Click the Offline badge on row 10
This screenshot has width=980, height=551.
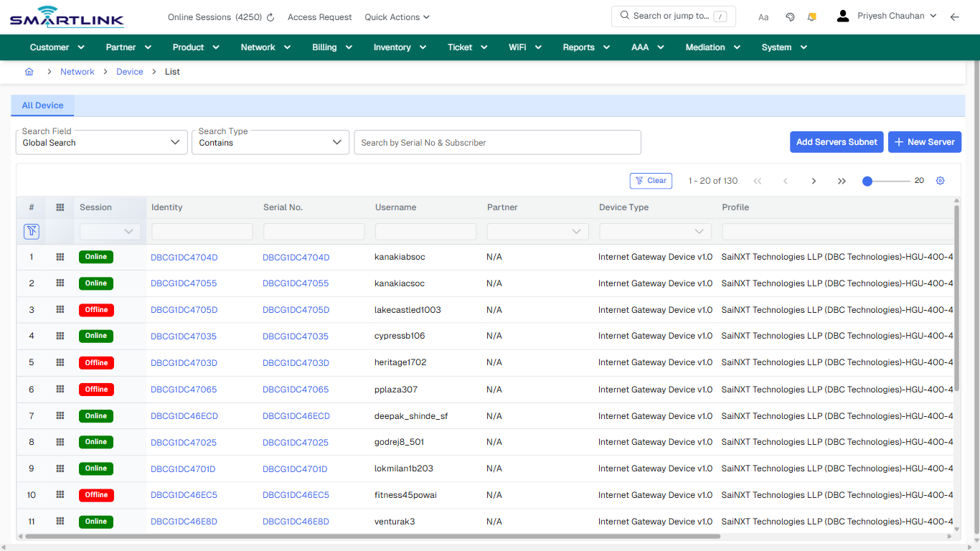[95, 494]
